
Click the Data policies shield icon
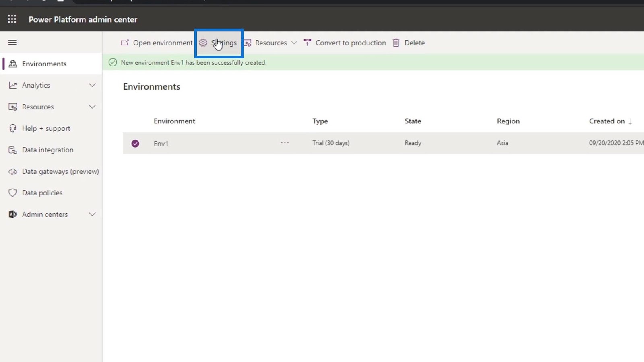click(x=13, y=193)
